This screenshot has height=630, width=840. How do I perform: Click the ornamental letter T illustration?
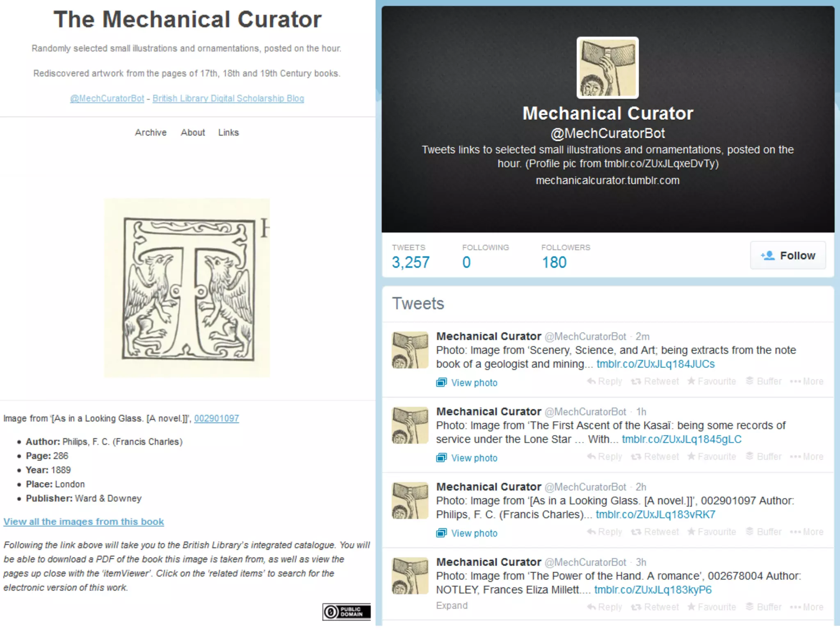[187, 288]
